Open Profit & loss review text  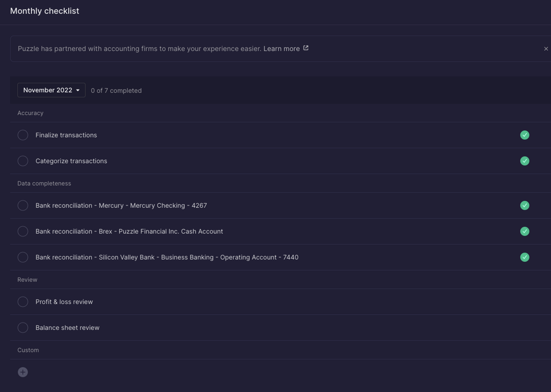tap(64, 302)
